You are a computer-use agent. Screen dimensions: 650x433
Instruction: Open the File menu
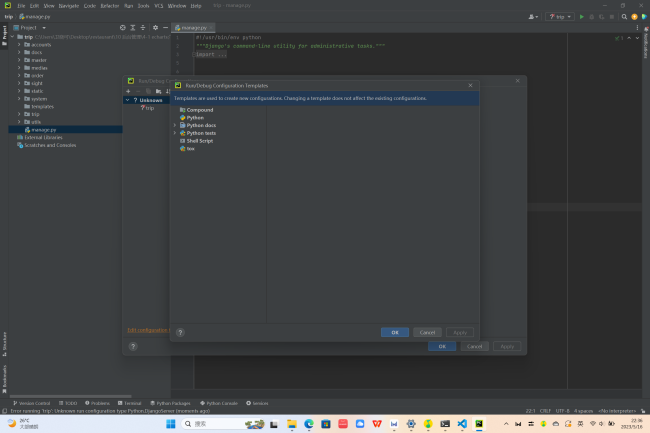(21, 6)
